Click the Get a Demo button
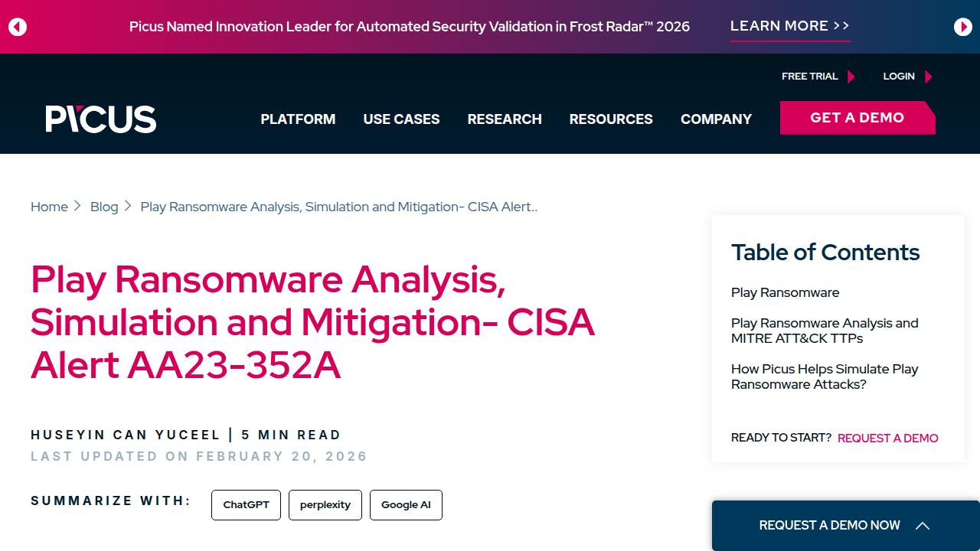 tap(857, 118)
